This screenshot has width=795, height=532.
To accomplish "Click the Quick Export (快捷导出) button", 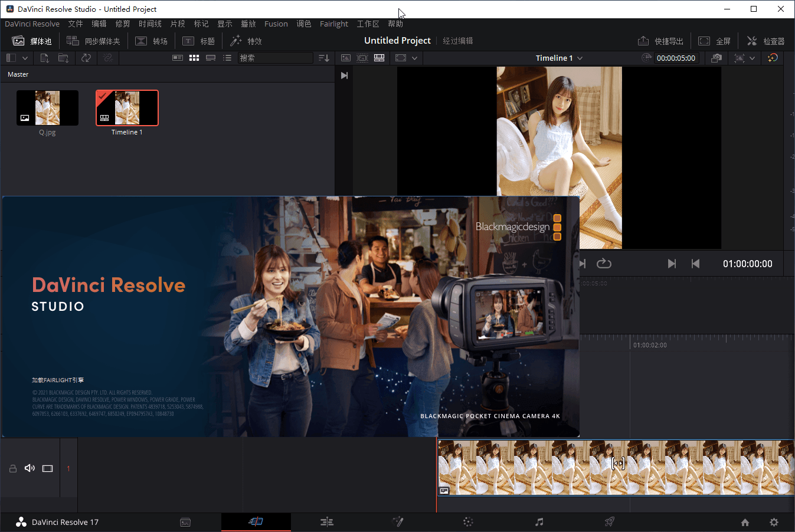I will point(660,41).
